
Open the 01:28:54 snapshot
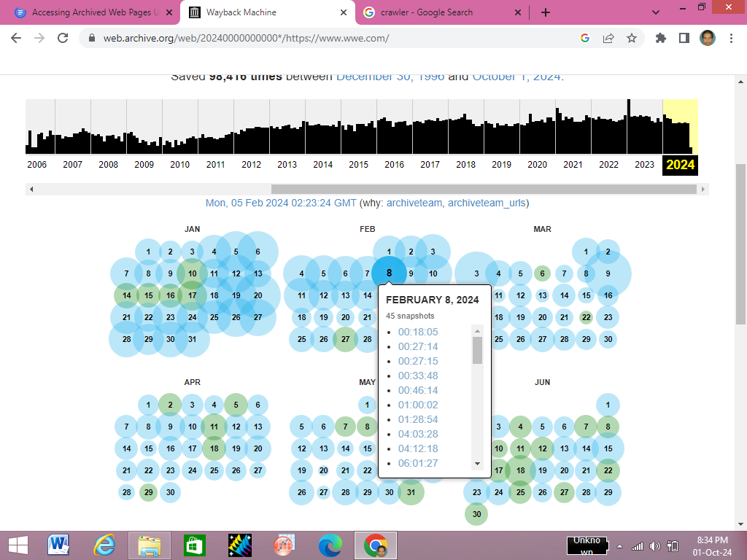[x=418, y=419]
